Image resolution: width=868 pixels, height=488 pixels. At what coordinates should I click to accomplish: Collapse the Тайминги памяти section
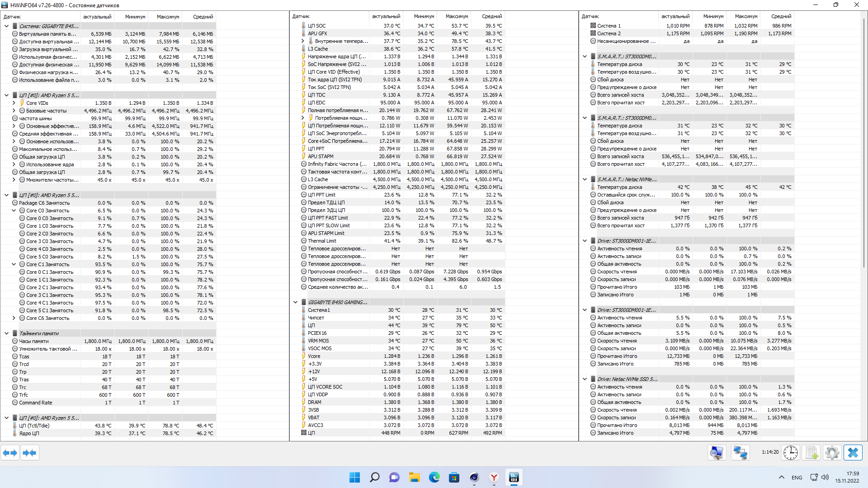point(6,333)
